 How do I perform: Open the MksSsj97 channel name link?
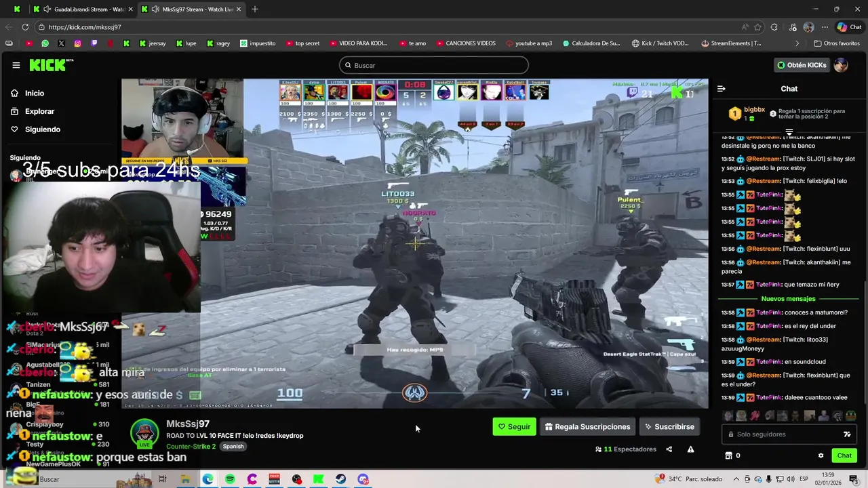(188, 424)
